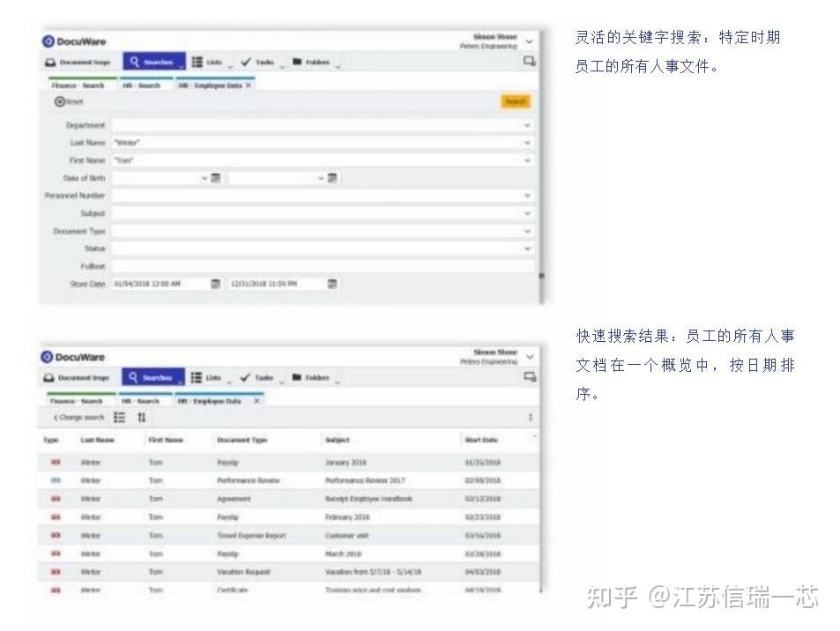Screen dimensions: 840x631
Task: Open Folders in the lower results window
Action: [310, 378]
